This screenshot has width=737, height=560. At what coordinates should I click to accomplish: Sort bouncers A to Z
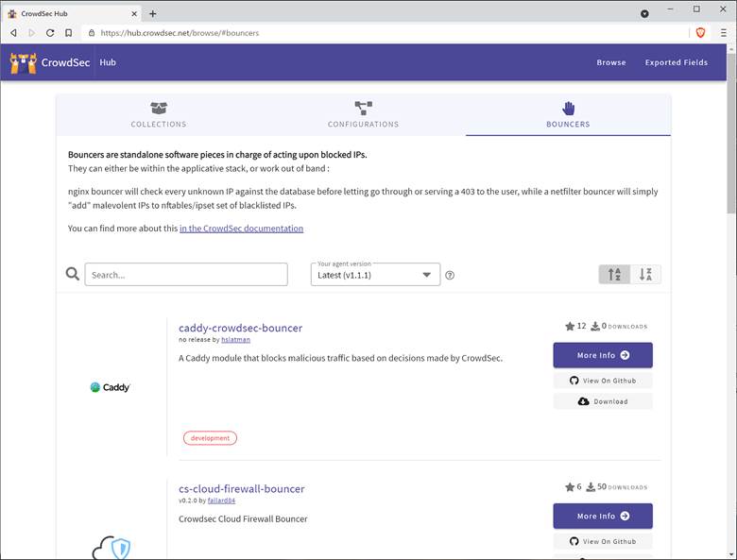(x=614, y=275)
